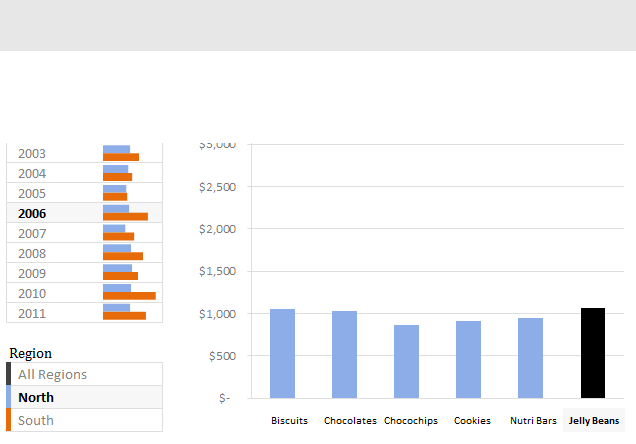Select year 2003 in the year list
The width and height of the screenshot is (636, 444).
[32, 154]
